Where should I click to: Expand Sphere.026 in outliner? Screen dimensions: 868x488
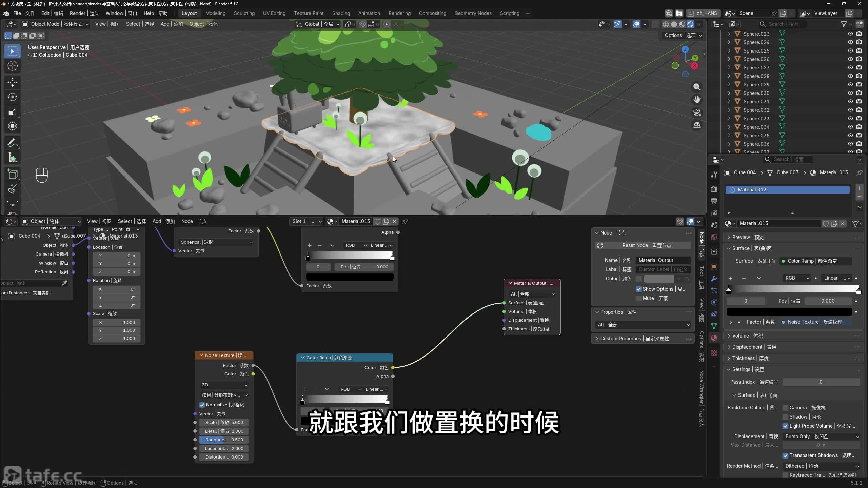[x=729, y=59]
